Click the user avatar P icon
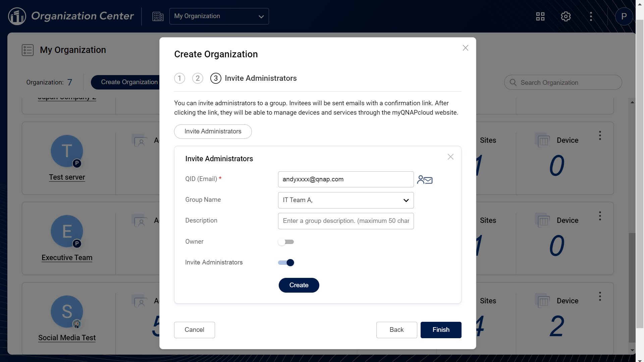The width and height of the screenshot is (644, 362). pos(624,16)
